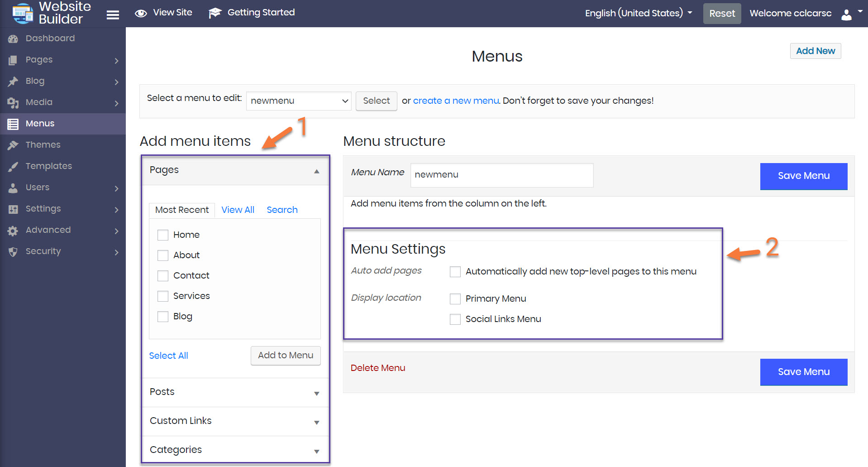868x467 pixels.
Task: Click the Themes icon in sidebar
Action: pyautogui.click(x=13, y=145)
